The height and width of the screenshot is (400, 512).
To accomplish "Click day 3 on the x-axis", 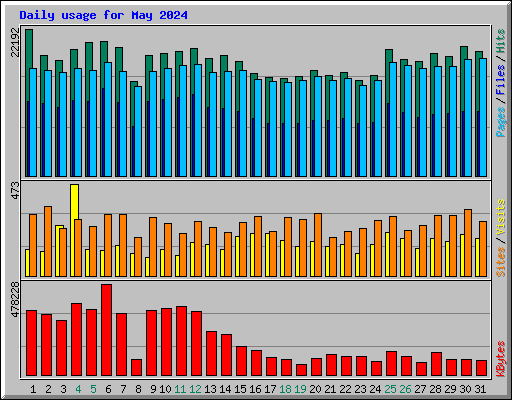I will 63,389.
